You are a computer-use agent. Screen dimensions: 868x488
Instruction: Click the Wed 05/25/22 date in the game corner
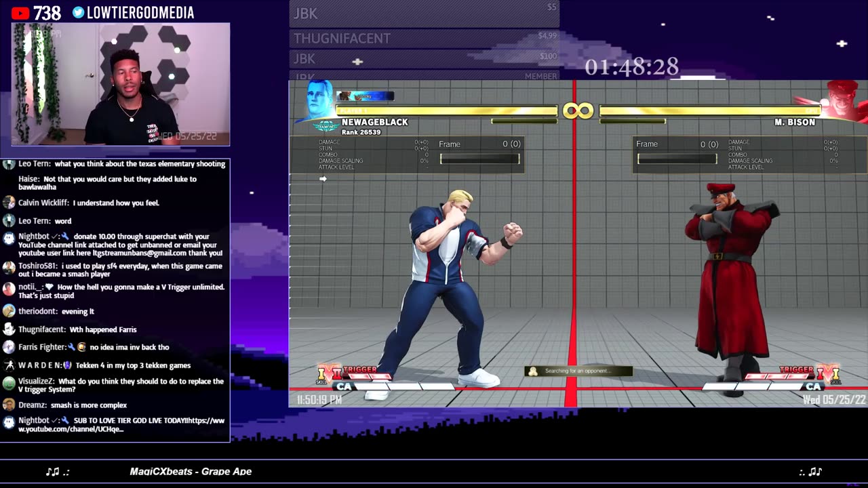coord(834,400)
